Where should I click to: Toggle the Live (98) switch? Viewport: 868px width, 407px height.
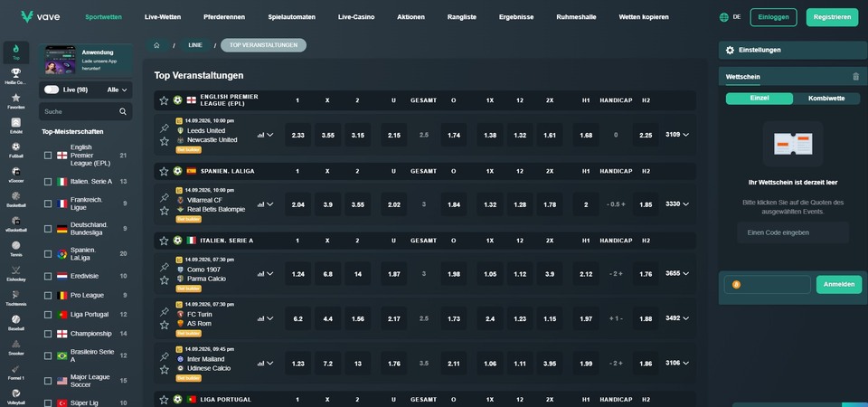click(52, 90)
